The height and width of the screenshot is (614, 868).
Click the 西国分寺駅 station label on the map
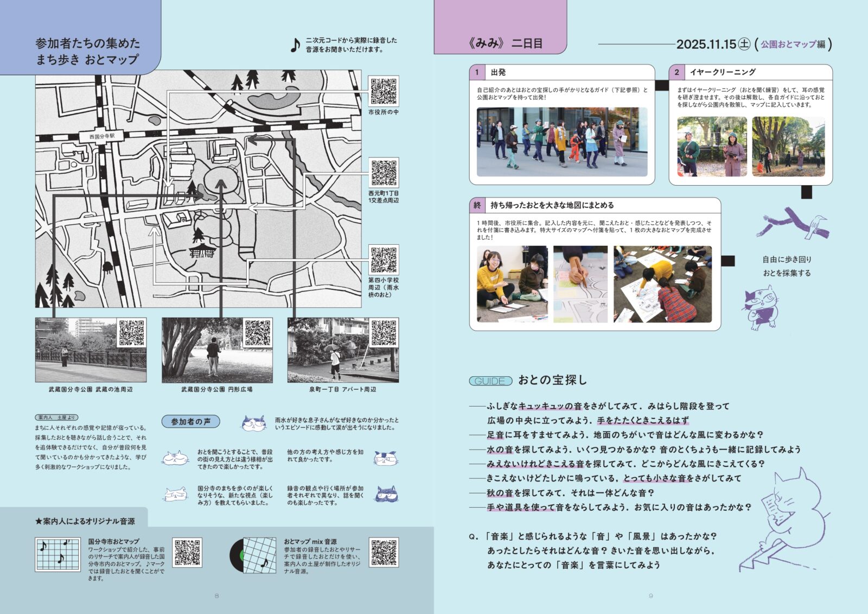tap(101, 136)
